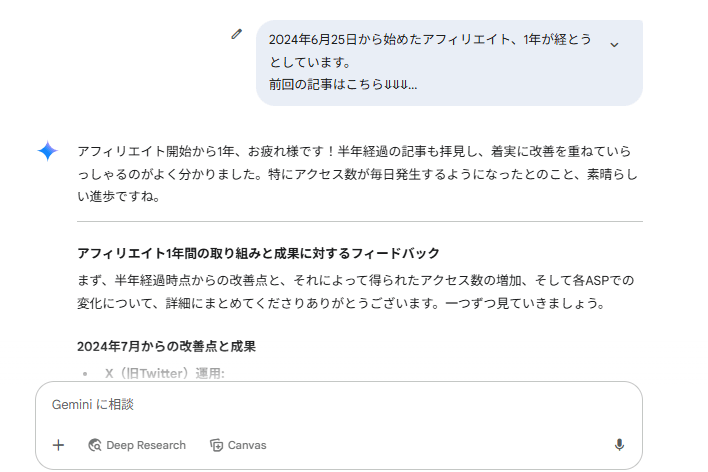Image resolution: width=708 pixels, height=472 pixels.
Task: Click the bullet dot before "X（旧Twitter）"
Action: tap(85, 374)
